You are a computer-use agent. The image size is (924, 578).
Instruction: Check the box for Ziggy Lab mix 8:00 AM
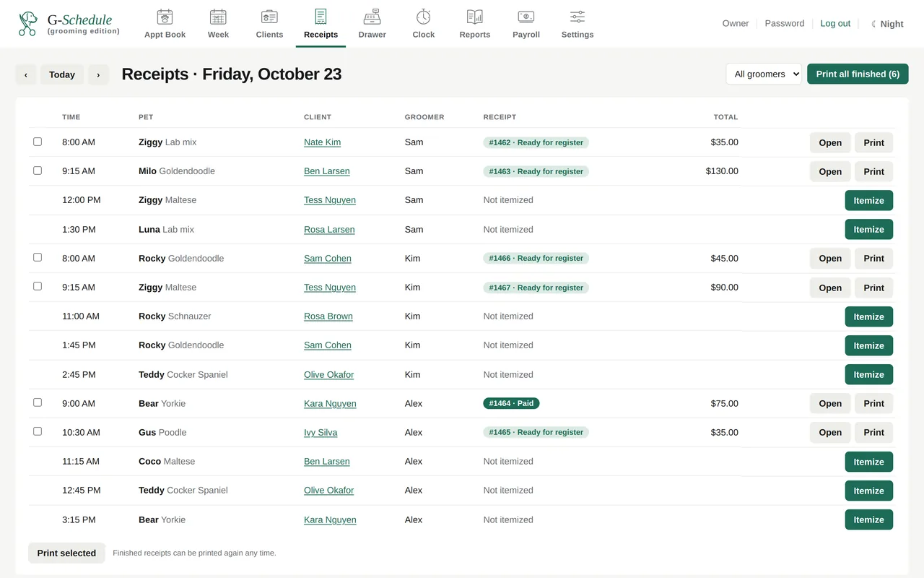point(38,142)
